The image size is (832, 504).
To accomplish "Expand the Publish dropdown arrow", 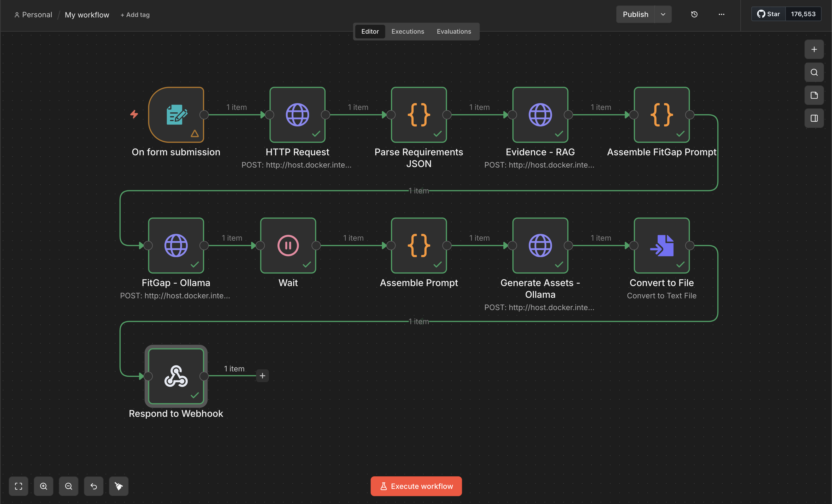I will pyautogui.click(x=663, y=14).
